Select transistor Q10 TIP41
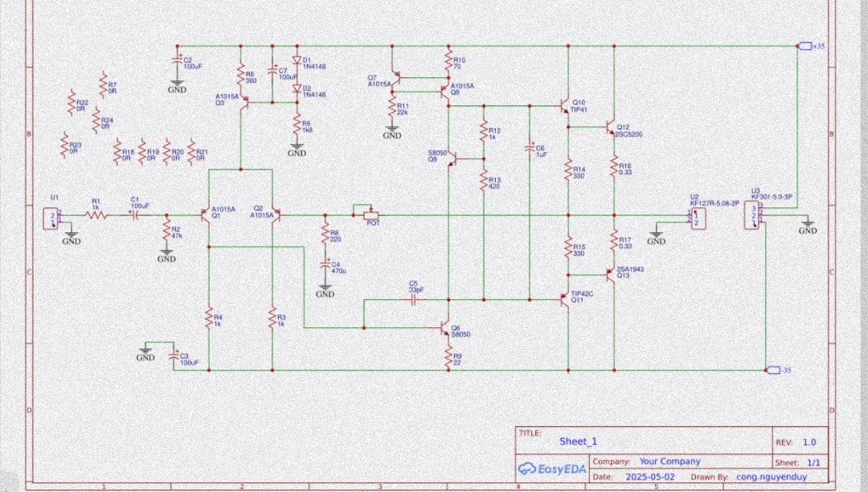The width and height of the screenshot is (868, 492). click(565, 105)
